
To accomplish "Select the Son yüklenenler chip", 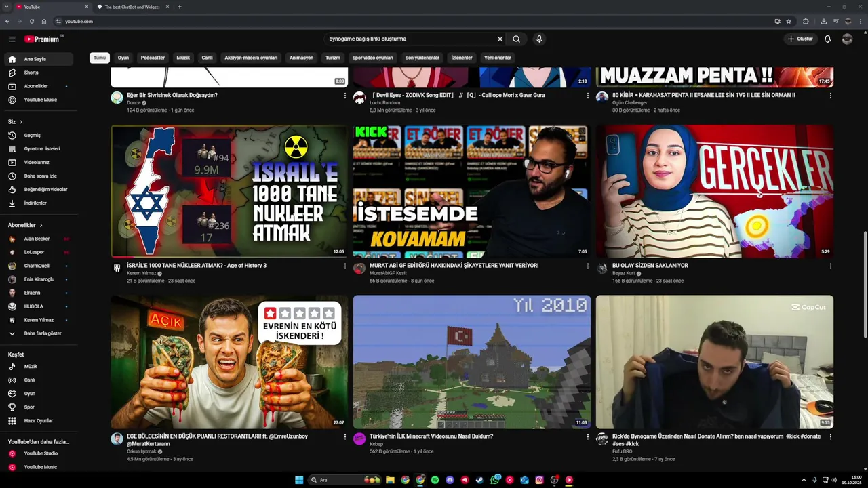I will (x=422, y=58).
